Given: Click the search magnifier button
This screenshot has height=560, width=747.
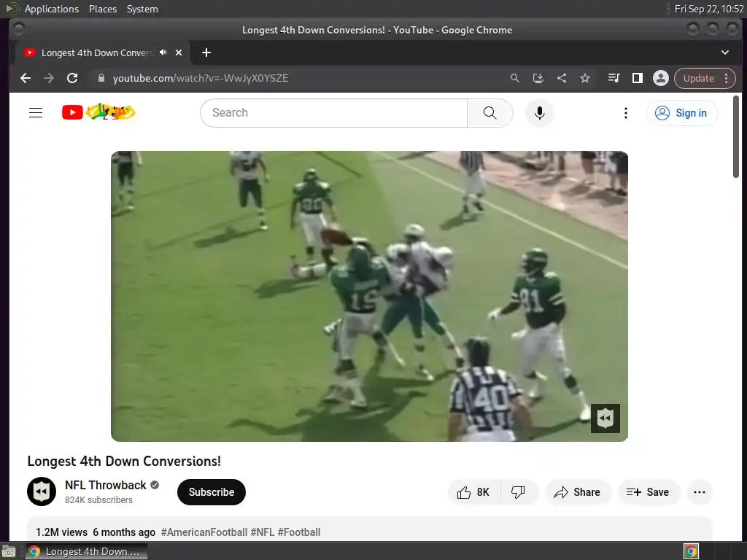Looking at the screenshot, I should pyautogui.click(x=489, y=113).
